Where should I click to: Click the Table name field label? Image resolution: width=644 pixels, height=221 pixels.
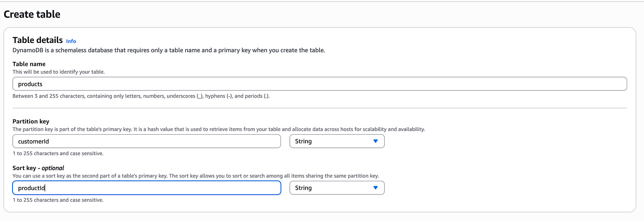[x=29, y=64]
